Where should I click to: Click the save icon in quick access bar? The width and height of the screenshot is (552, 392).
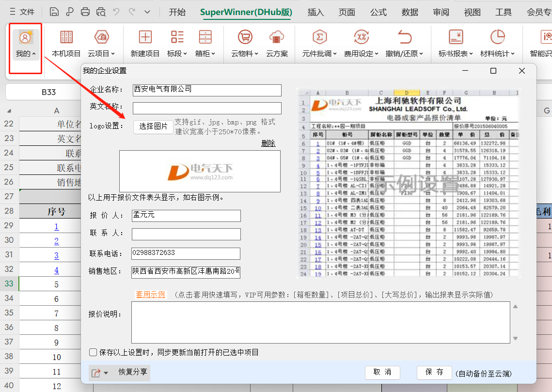54,12
